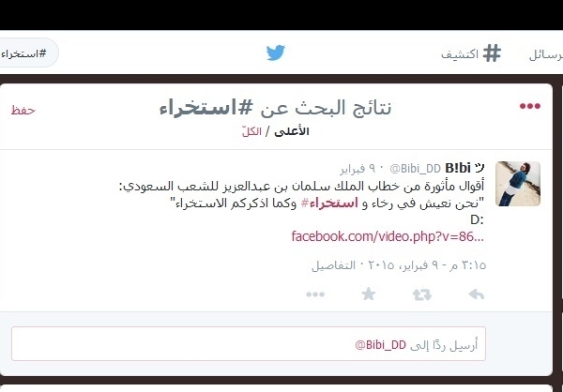Focus the reply to @Bibi_DD field
Viewport: 563px width, 392px height.
(249, 344)
